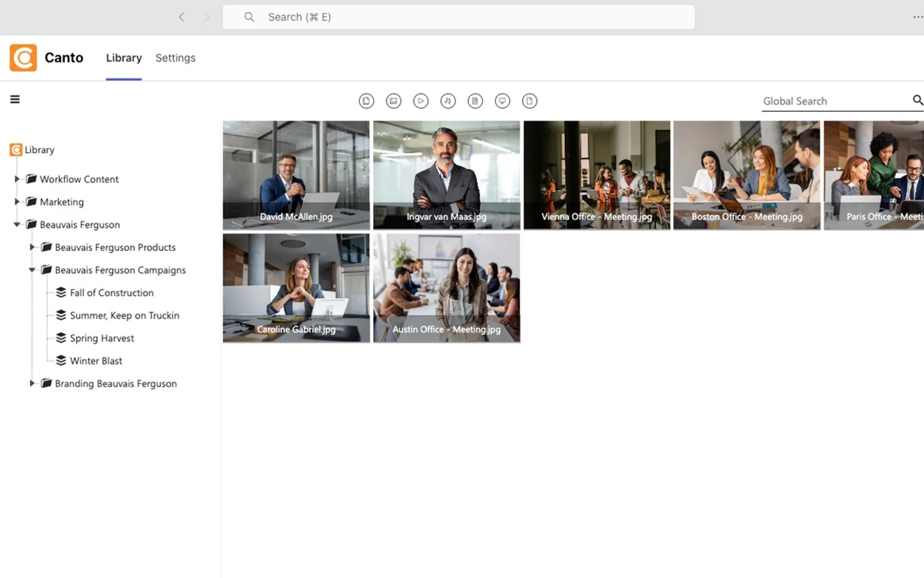Click the Fall of Construction album icon
The image size is (924, 578).
61,292
